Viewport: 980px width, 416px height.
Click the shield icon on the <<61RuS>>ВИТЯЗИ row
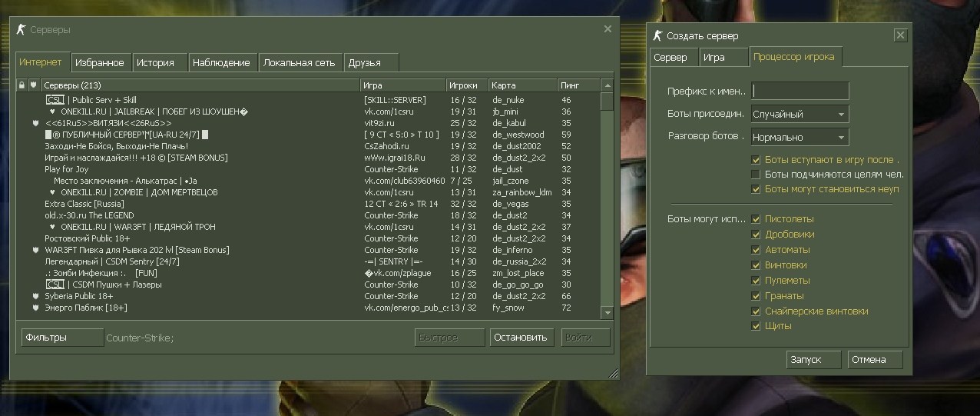(x=35, y=123)
